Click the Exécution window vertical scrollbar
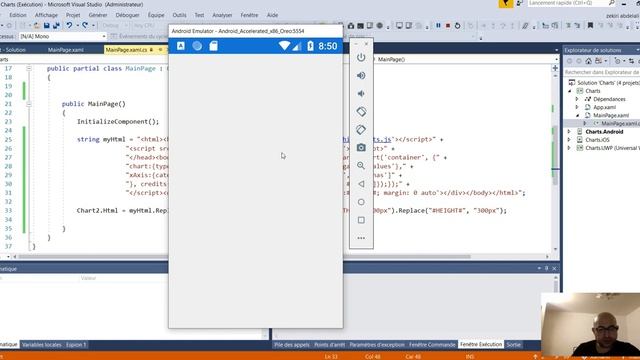640x360 pixels. point(556,306)
